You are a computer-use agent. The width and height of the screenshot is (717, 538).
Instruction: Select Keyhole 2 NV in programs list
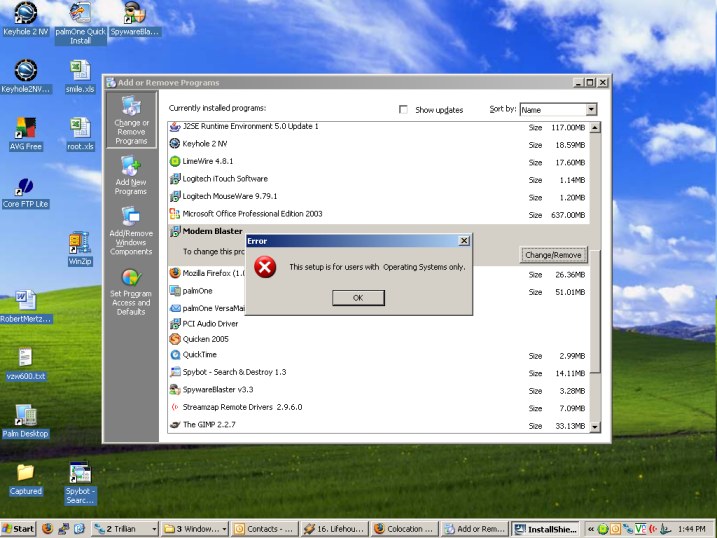point(379,144)
